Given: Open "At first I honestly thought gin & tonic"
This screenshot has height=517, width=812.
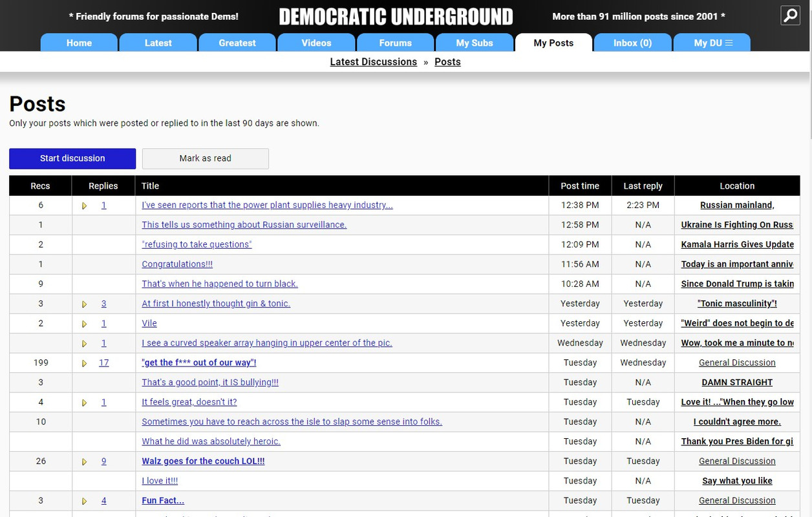Looking at the screenshot, I should point(216,304).
